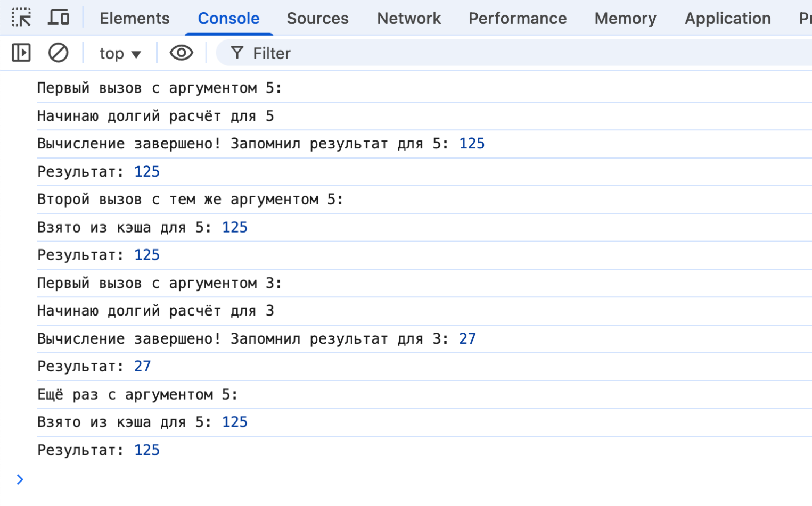Viewport: 812px width, 506px height.
Task: Go to the Network tab
Action: coord(408,19)
